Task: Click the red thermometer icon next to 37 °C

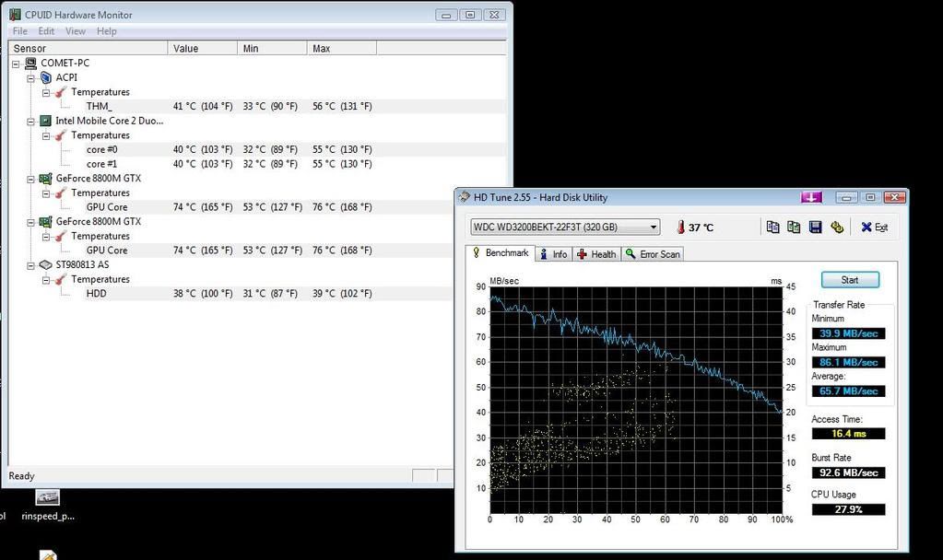Action: click(x=681, y=227)
